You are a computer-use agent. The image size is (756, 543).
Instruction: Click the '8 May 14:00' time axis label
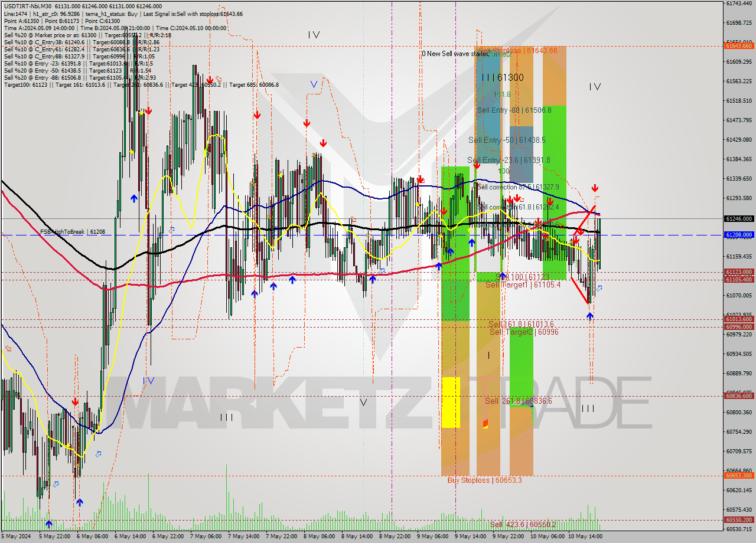point(357,537)
